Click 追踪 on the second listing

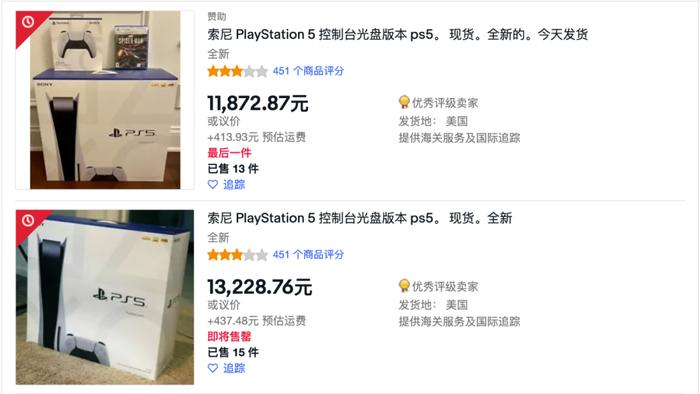[234, 368]
